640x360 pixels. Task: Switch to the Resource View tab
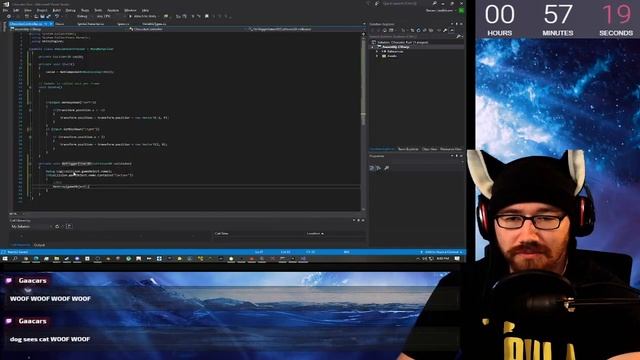[451, 149]
